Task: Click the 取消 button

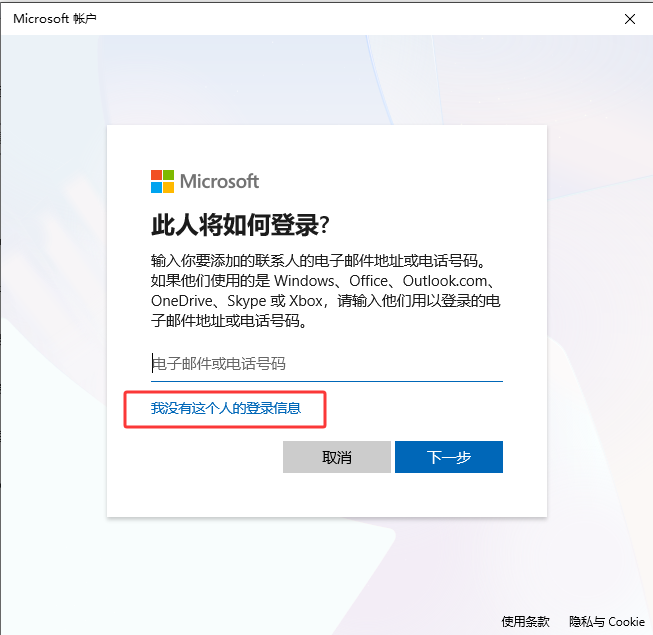Action: pyautogui.click(x=336, y=457)
